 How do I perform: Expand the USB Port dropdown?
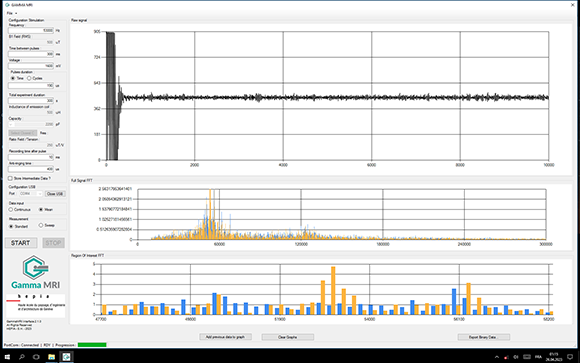(31, 194)
